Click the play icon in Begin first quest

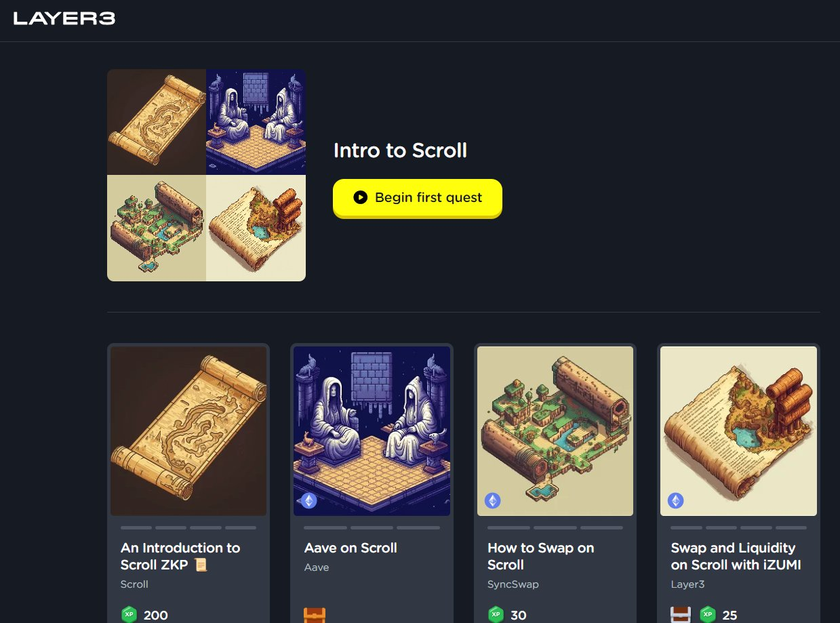360,197
